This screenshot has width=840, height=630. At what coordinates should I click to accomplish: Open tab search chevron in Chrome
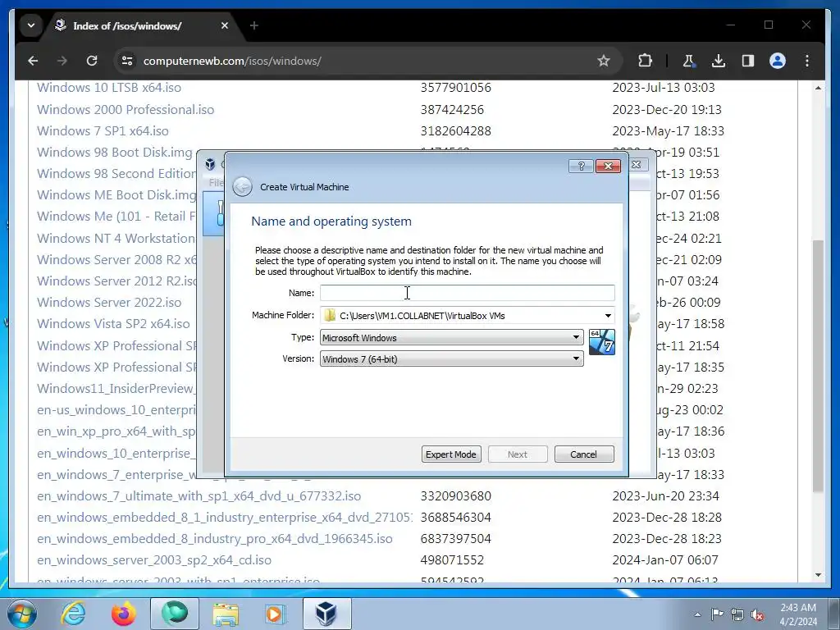(31, 25)
